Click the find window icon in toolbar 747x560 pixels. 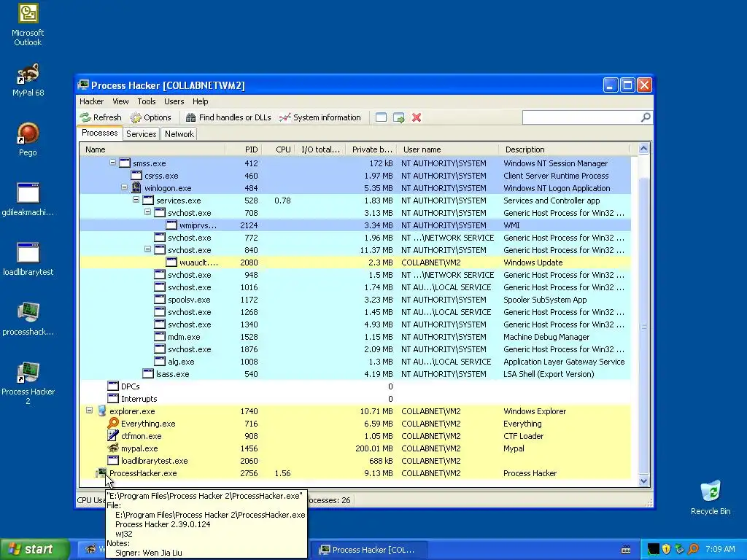pyautogui.click(x=381, y=117)
